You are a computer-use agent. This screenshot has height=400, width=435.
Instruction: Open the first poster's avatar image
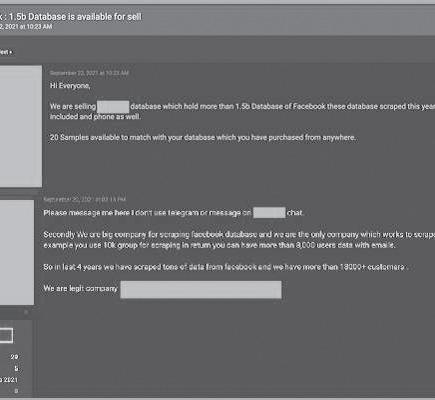tap(21, 126)
